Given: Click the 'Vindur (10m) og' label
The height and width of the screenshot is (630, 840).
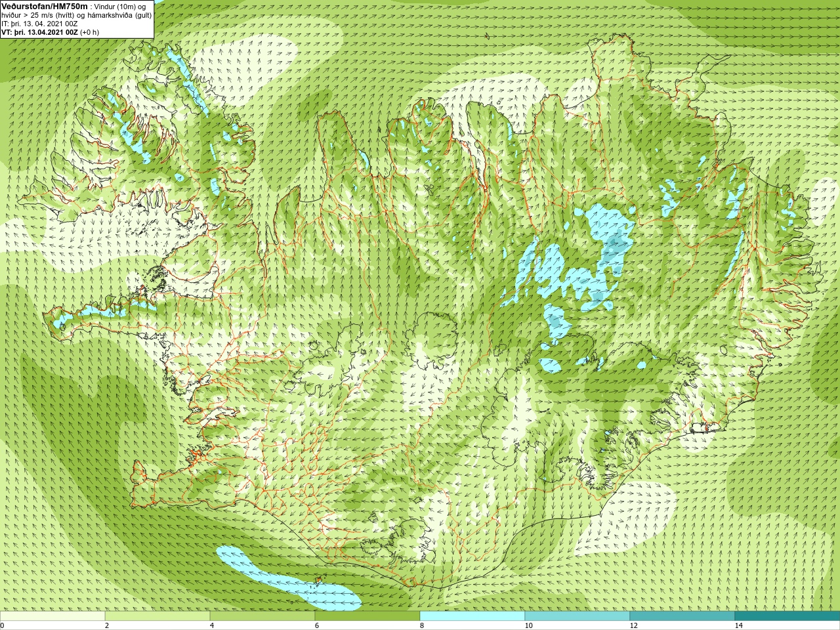Looking at the screenshot, I should click(x=121, y=7).
